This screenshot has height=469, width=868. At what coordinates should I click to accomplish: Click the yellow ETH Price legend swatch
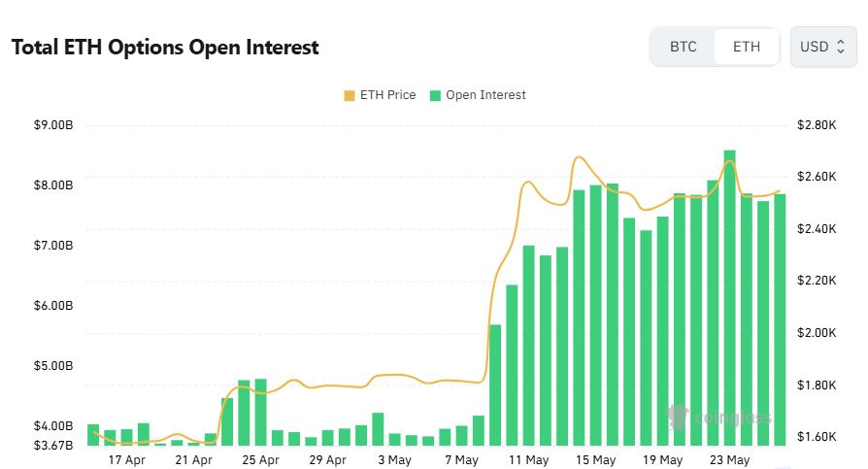(x=350, y=96)
